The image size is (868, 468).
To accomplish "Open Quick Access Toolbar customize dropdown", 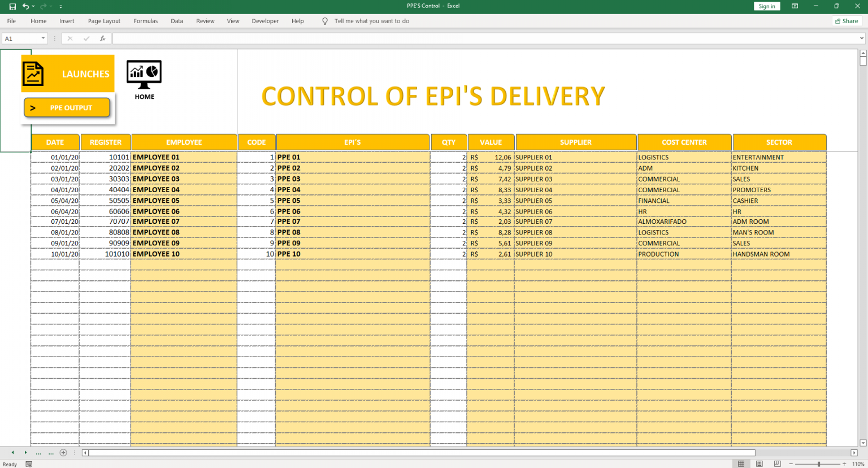I will [x=60, y=6].
